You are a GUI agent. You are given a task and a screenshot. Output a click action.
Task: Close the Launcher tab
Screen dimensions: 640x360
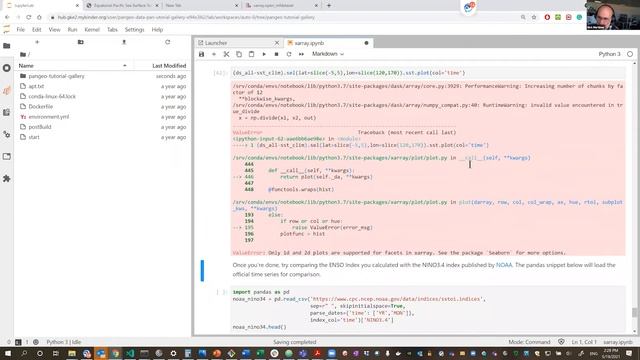277,43
